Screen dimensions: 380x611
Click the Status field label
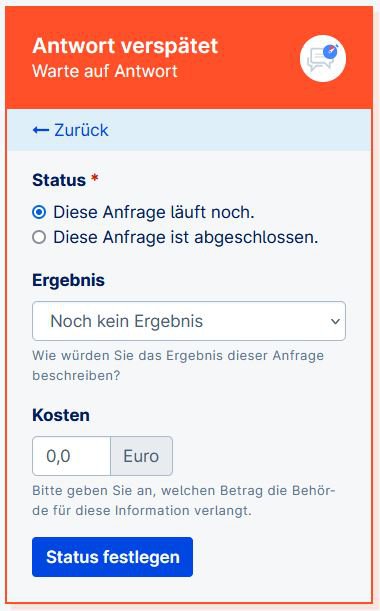[59, 180]
